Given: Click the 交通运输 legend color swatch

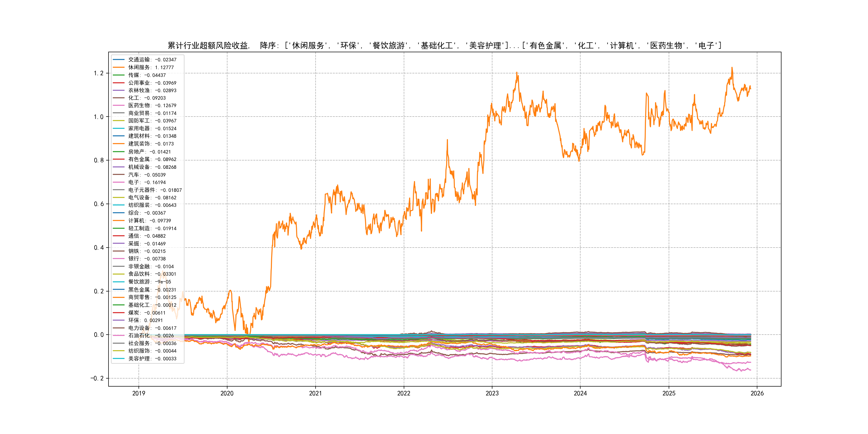Looking at the screenshot, I should (119, 60).
